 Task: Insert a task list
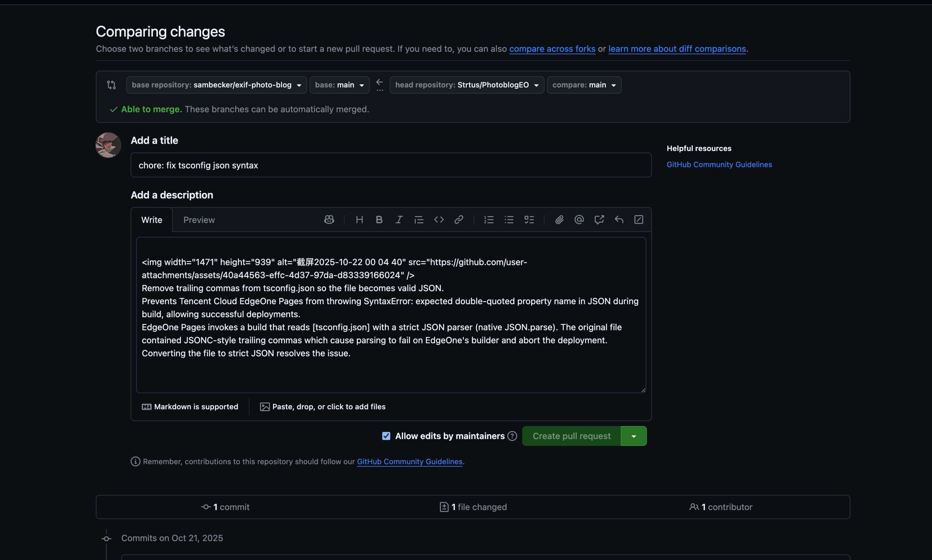point(529,220)
